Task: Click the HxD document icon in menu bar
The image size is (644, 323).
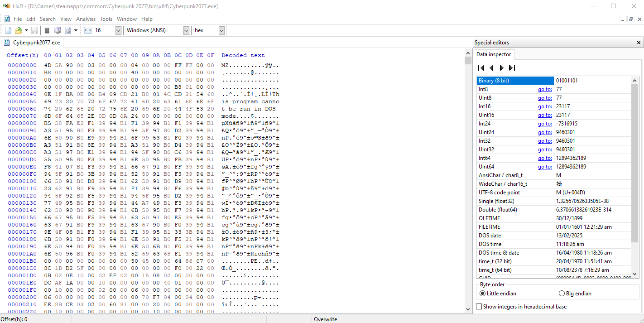Action: click(x=7, y=19)
